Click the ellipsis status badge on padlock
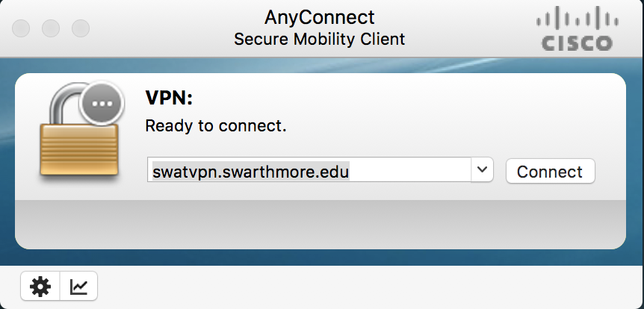 coord(102,104)
